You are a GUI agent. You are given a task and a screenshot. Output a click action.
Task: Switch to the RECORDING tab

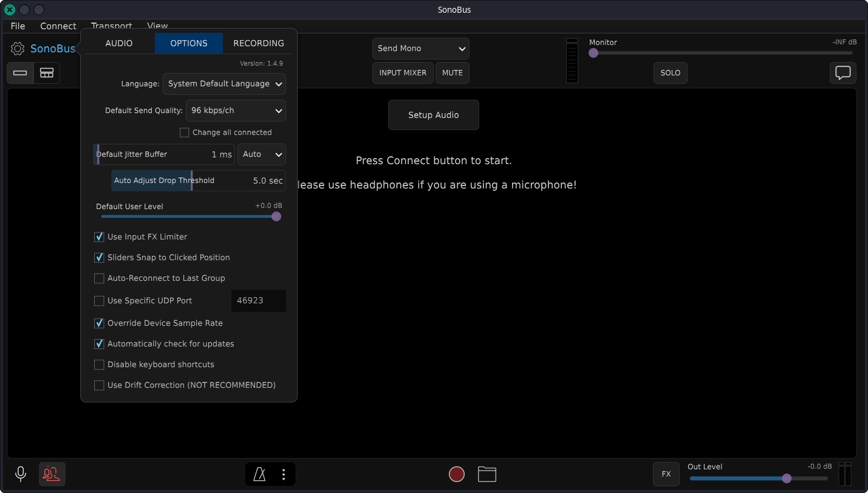[259, 43]
